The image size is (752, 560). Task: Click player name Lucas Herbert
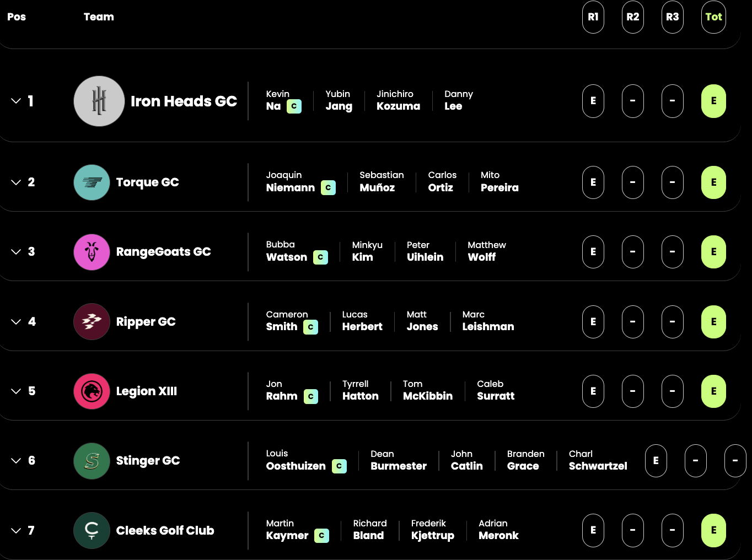pyautogui.click(x=362, y=321)
